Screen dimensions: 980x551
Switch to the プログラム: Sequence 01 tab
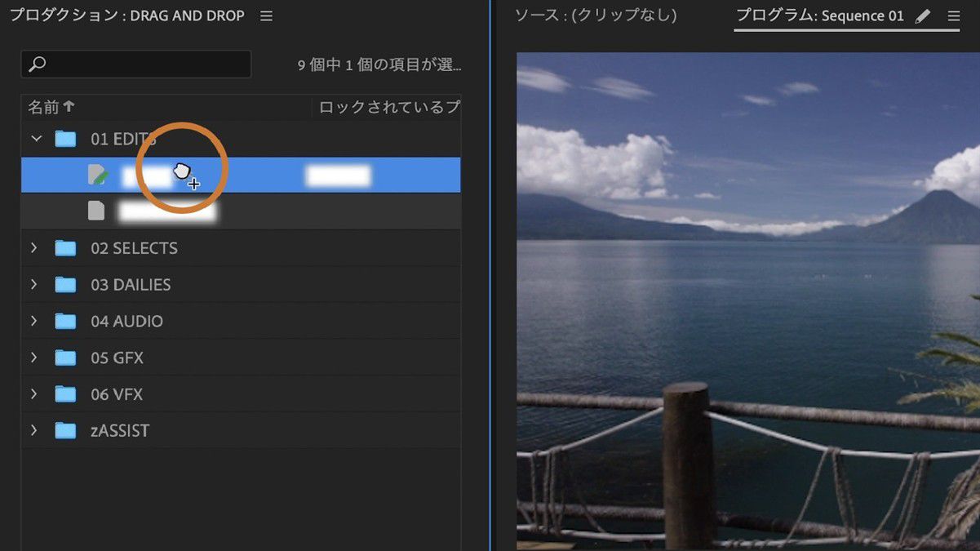click(819, 16)
